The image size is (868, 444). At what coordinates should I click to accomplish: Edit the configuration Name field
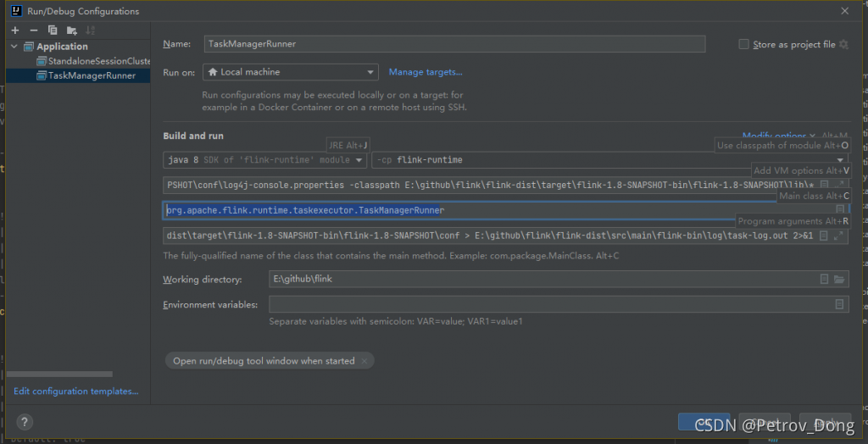(x=454, y=44)
